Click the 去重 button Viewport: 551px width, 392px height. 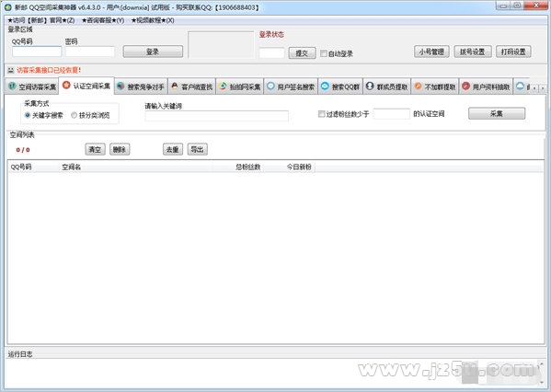click(173, 149)
